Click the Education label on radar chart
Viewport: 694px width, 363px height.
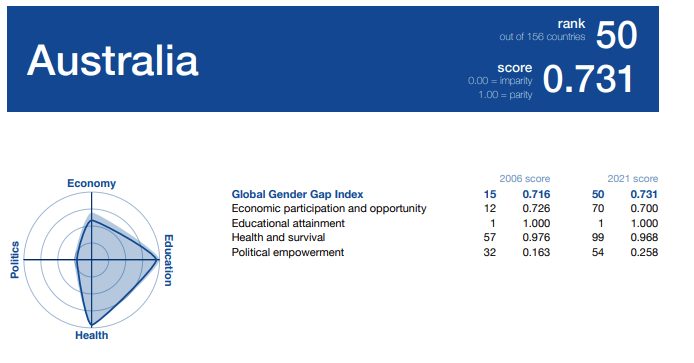[168, 260]
